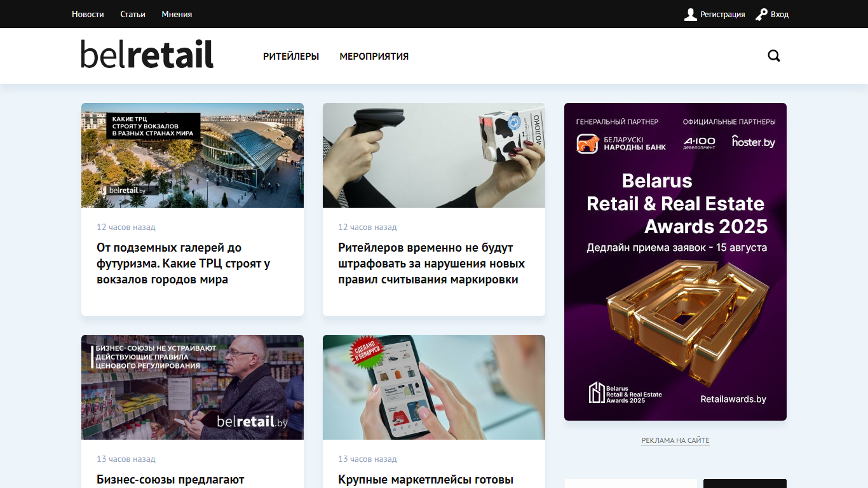Viewport: 868px width, 488px height.
Task: Click the search magnifier icon
Action: (773, 56)
